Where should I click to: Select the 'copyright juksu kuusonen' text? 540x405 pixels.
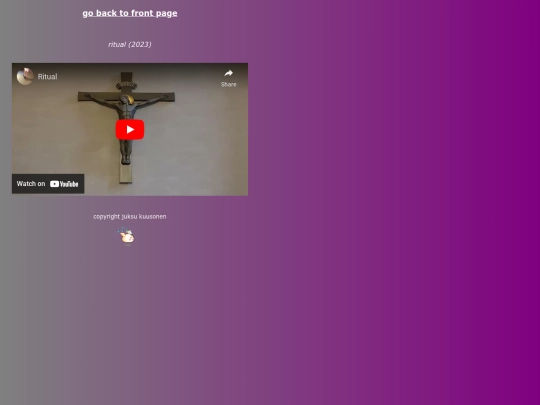point(130,217)
